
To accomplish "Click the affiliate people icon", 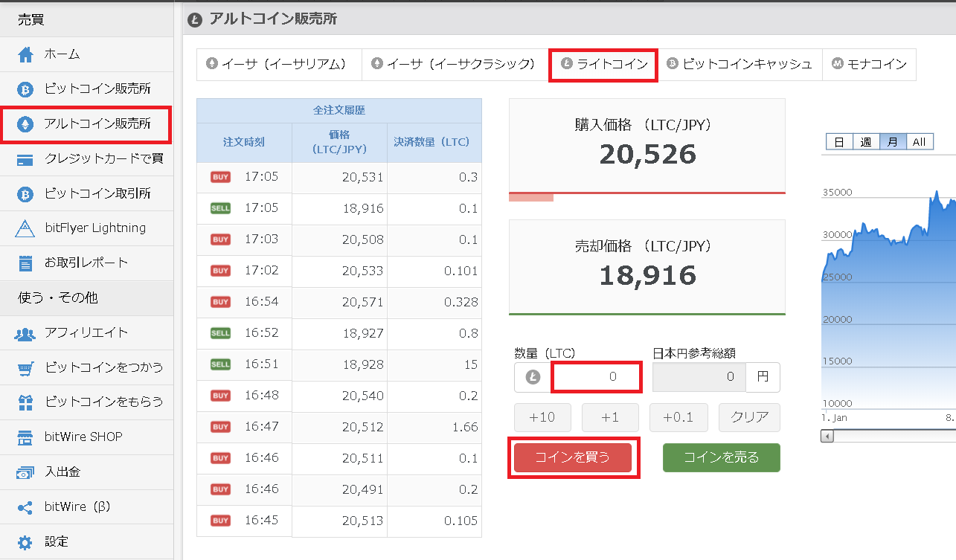I will (25, 333).
